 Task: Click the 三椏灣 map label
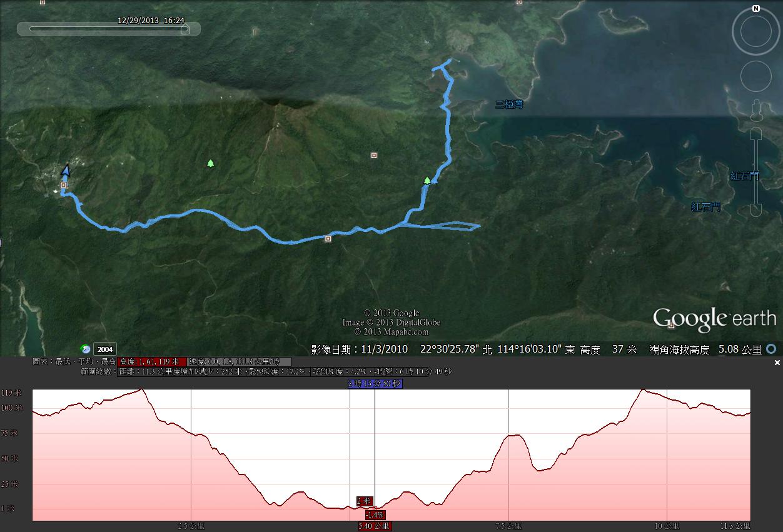click(x=509, y=104)
